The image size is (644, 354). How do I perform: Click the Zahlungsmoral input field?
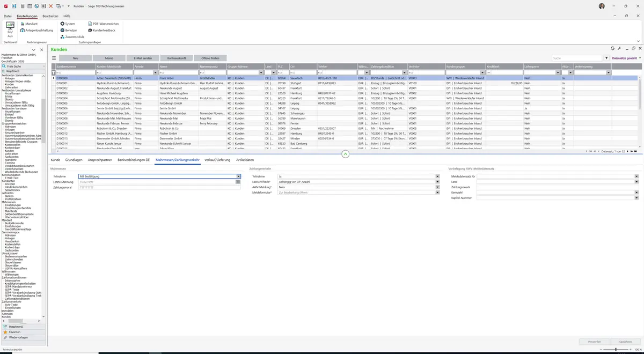coord(159,187)
